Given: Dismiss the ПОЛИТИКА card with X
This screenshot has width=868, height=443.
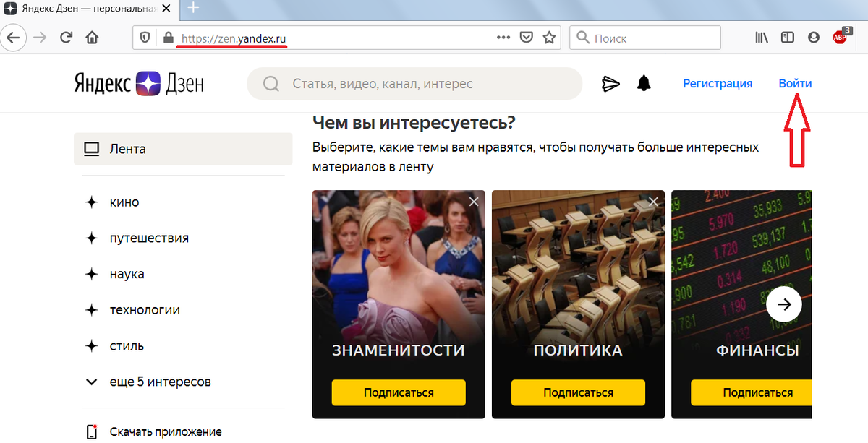Looking at the screenshot, I should (653, 202).
